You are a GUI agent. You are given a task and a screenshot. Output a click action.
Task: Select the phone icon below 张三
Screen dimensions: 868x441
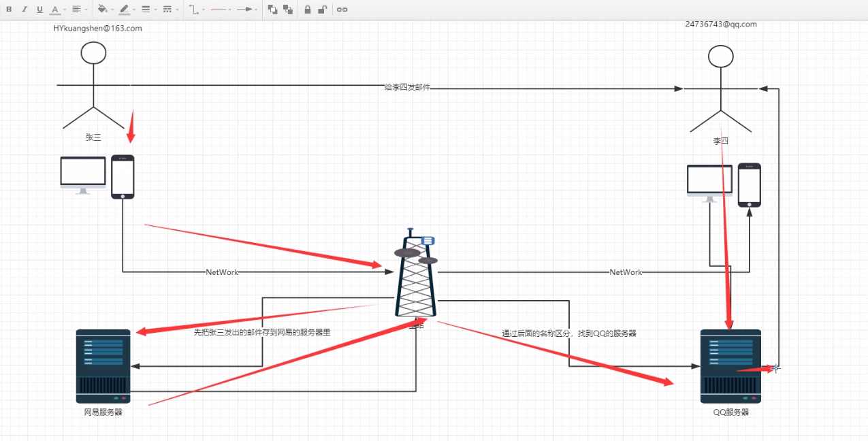click(123, 177)
